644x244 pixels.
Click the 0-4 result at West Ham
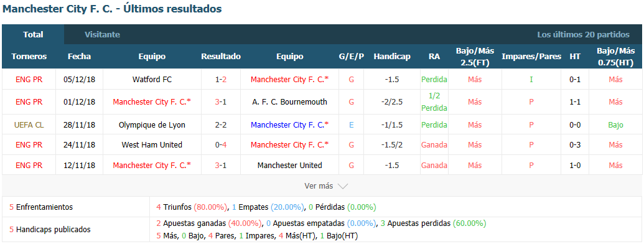coord(221,144)
